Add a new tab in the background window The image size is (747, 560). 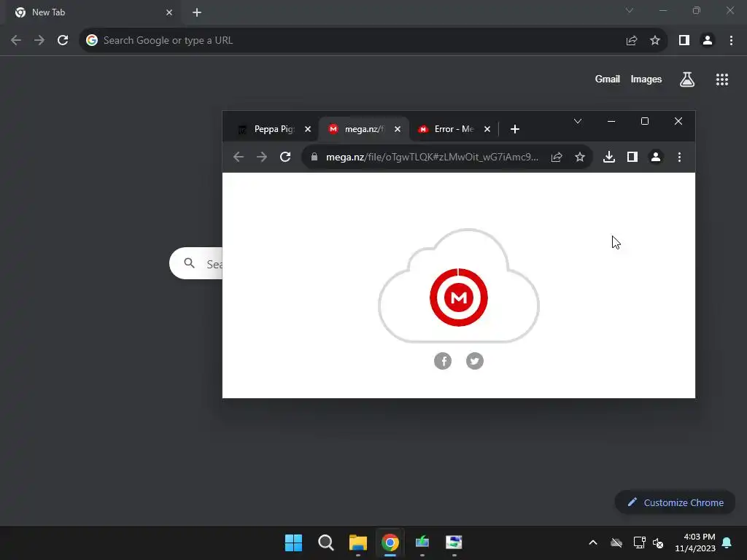pos(197,12)
